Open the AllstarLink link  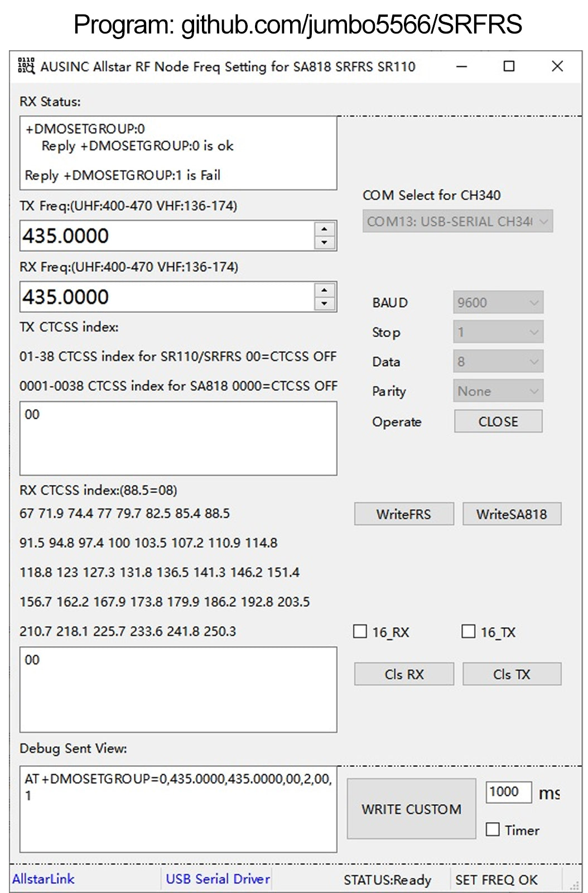44,879
